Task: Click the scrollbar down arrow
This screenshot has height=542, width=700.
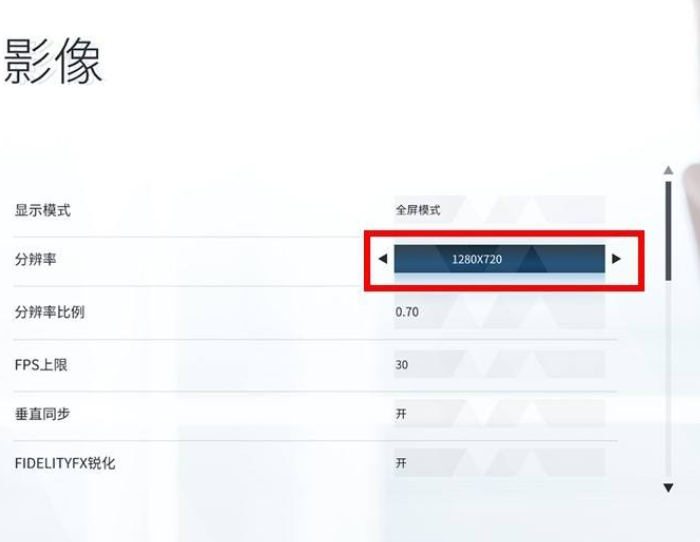Action: 668,488
